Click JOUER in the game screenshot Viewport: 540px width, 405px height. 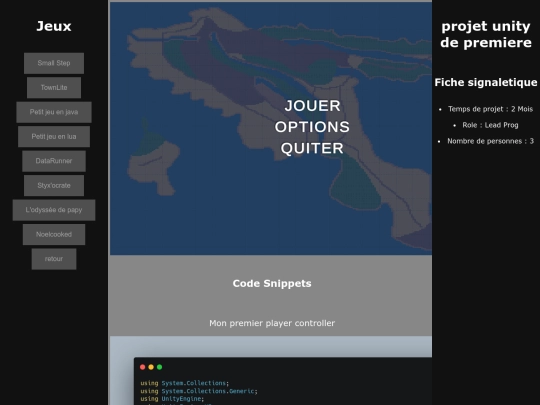312,106
